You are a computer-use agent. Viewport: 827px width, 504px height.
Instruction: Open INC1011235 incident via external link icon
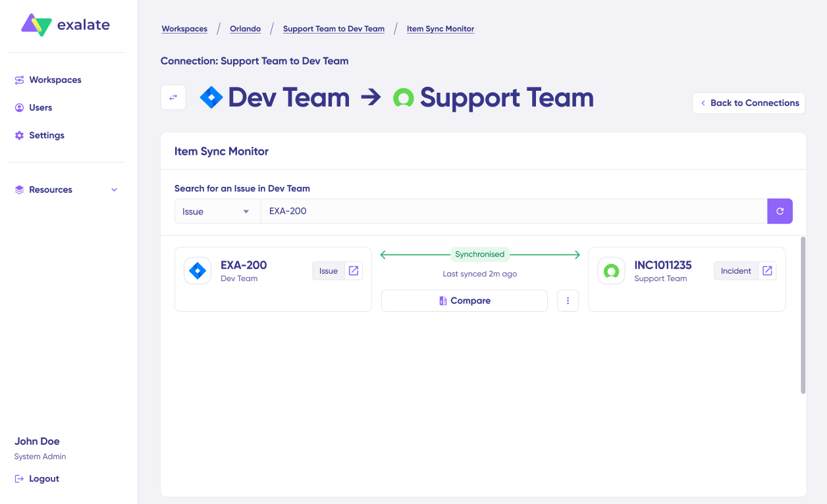click(767, 271)
